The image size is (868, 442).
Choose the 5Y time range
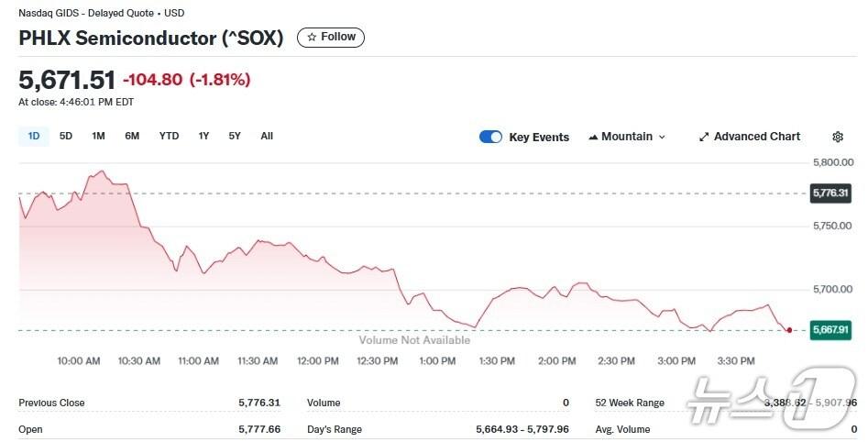(235, 136)
